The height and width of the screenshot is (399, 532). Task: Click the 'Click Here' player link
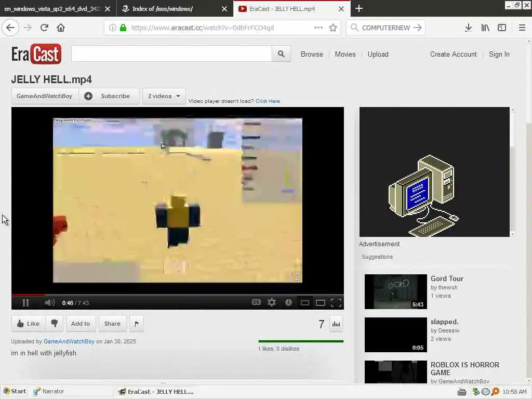(268, 101)
